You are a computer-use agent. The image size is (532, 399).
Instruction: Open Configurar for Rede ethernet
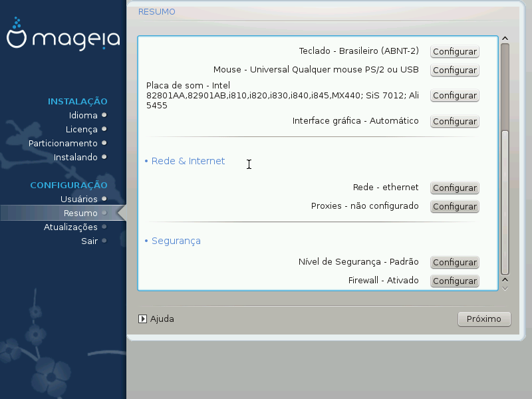click(455, 188)
